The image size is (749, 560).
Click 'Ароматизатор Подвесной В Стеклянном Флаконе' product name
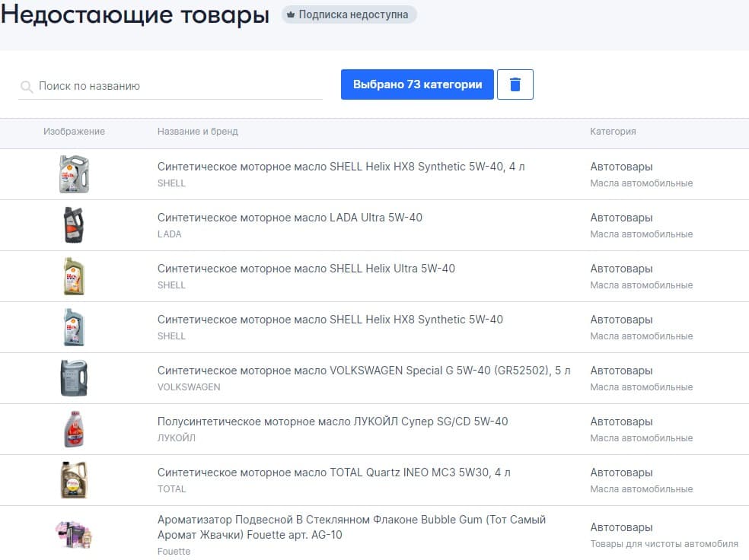point(352,527)
